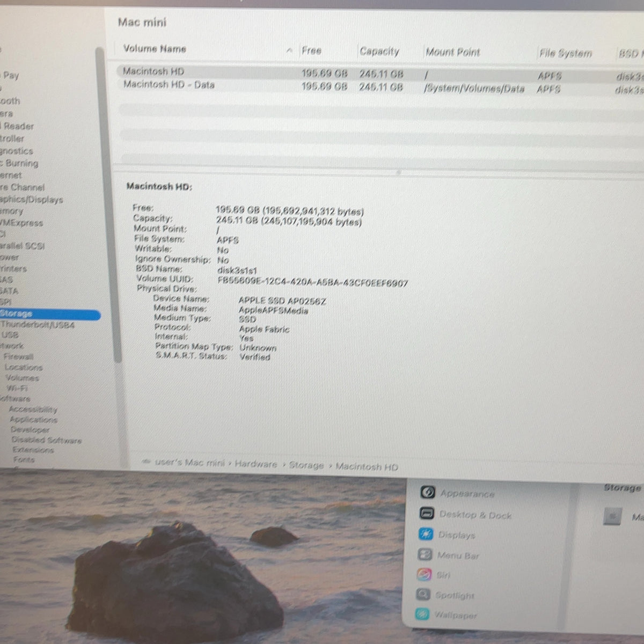Image resolution: width=644 pixels, height=644 pixels.
Task: Sort by the Free column header
Action: point(312,50)
